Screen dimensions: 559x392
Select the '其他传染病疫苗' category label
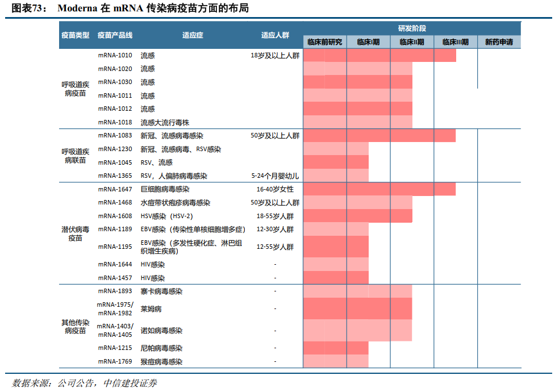click(75, 327)
